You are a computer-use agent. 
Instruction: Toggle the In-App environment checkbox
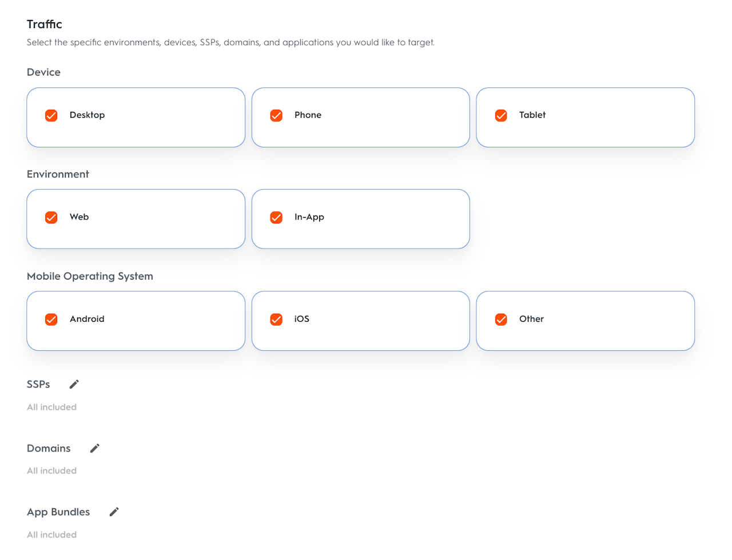tap(276, 218)
